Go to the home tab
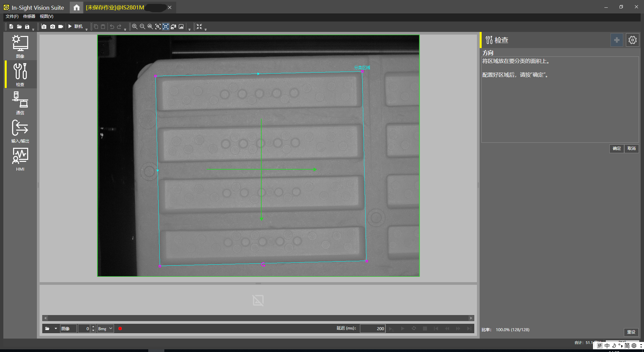The image size is (644, 352). click(76, 7)
